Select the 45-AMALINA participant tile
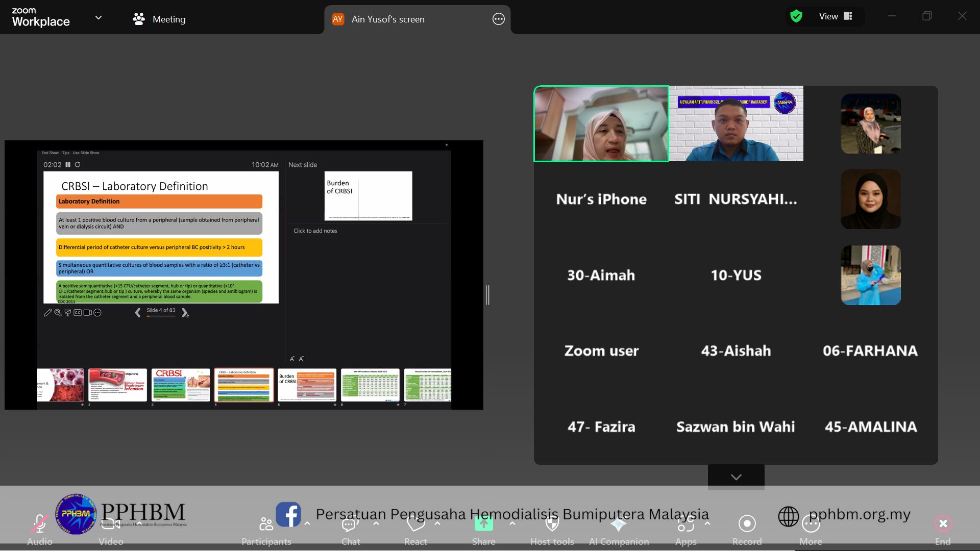The height and width of the screenshot is (551, 980). (870, 427)
